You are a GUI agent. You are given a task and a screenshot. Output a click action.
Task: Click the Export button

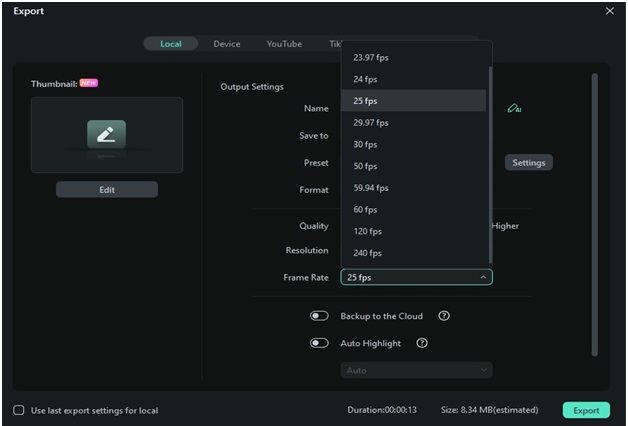586,410
